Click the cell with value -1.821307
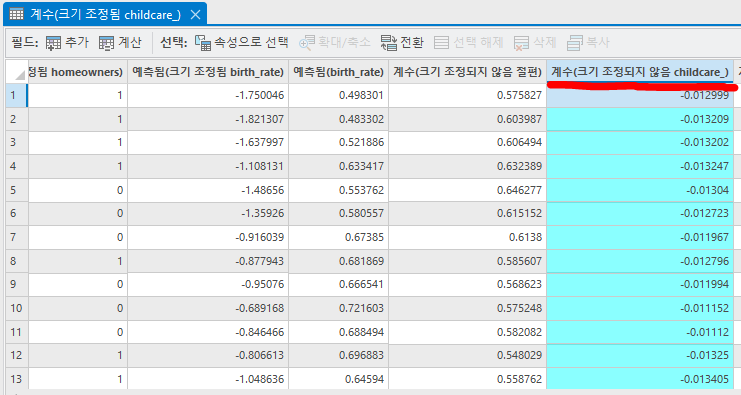 click(208, 119)
